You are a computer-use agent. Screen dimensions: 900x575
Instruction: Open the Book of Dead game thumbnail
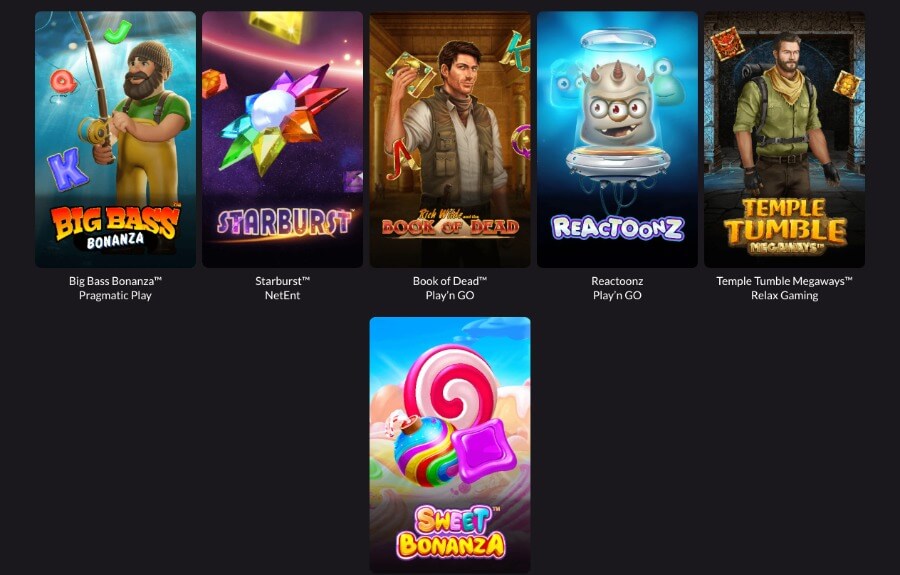pyautogui.click(x=450, y=139)
